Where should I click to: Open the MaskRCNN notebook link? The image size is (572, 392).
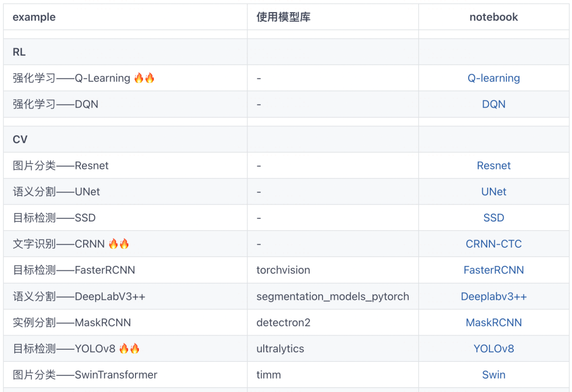click(x=494, y=322)
